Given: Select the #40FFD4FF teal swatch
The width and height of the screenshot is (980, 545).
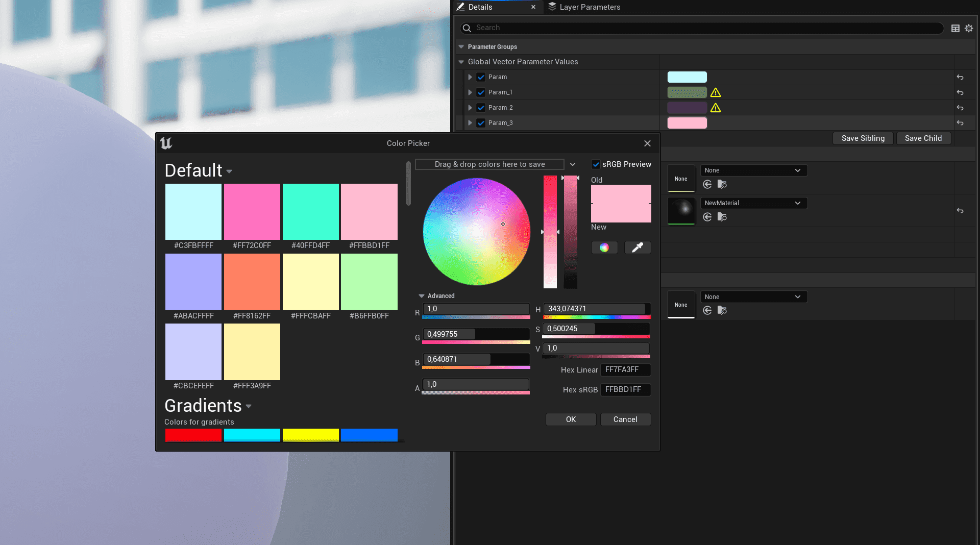Looking at the screenshot, I should pos(311,212).
